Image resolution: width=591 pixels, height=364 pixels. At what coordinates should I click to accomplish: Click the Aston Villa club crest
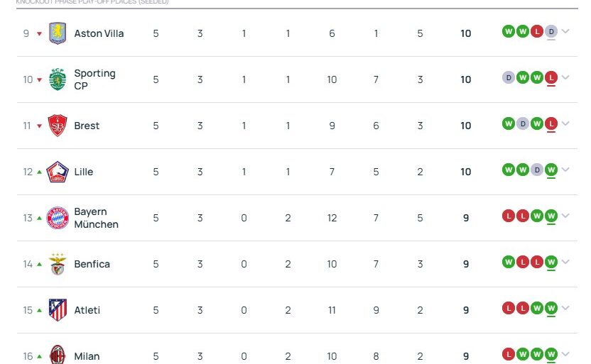(x=57, y=33)
